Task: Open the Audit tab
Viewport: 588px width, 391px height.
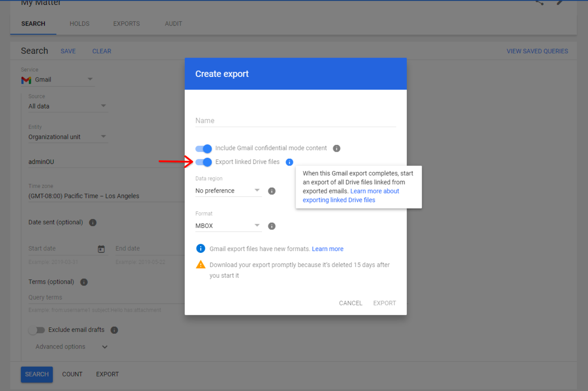Action: [x=173, y=24]
